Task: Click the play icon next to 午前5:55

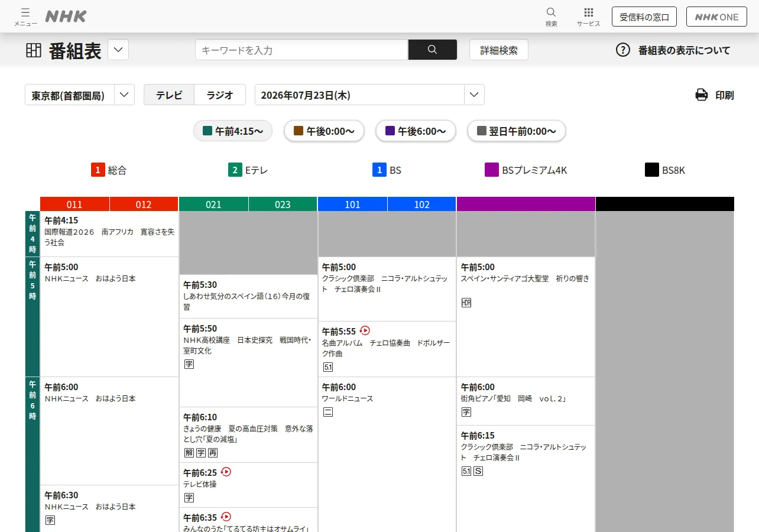Action: tap(365, 330)
